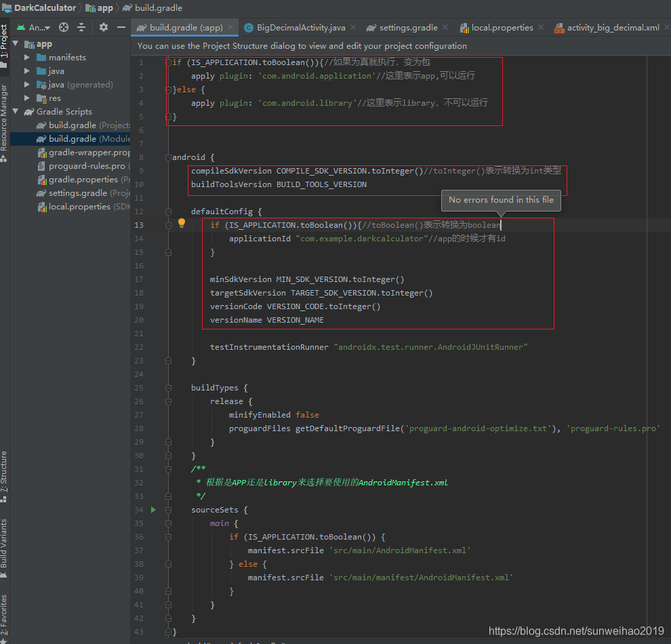Select build.gradle (Project) in tree

83,125
